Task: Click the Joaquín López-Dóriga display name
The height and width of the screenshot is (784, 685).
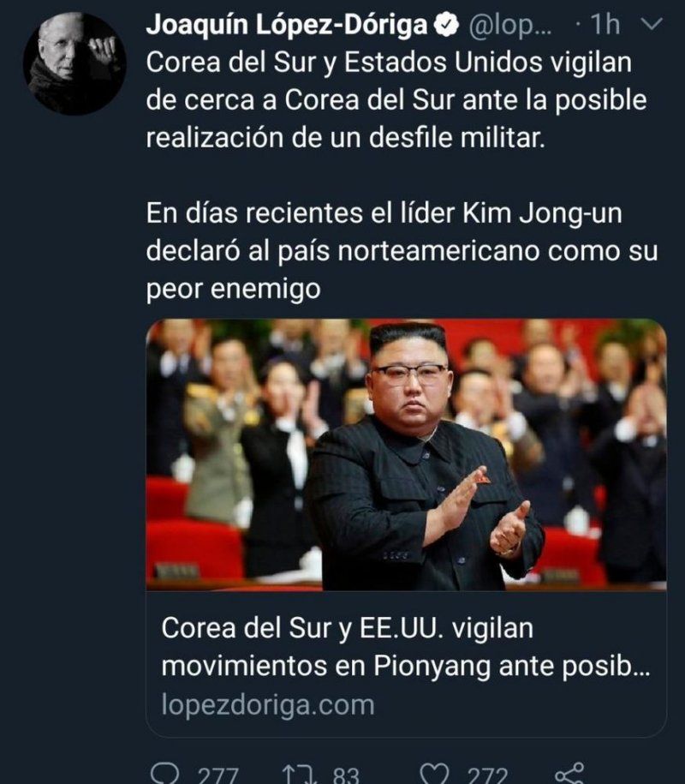Action: coord(287,25)
